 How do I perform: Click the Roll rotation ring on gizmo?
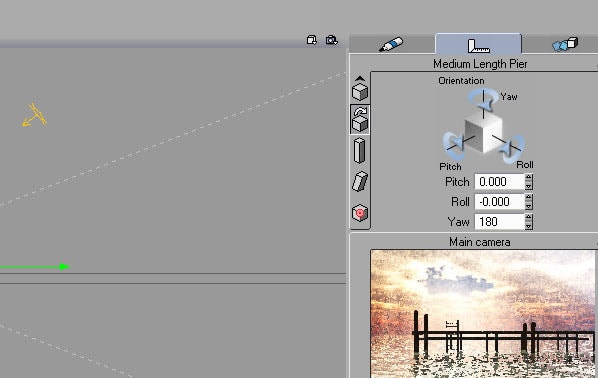[x=513, y=149]
